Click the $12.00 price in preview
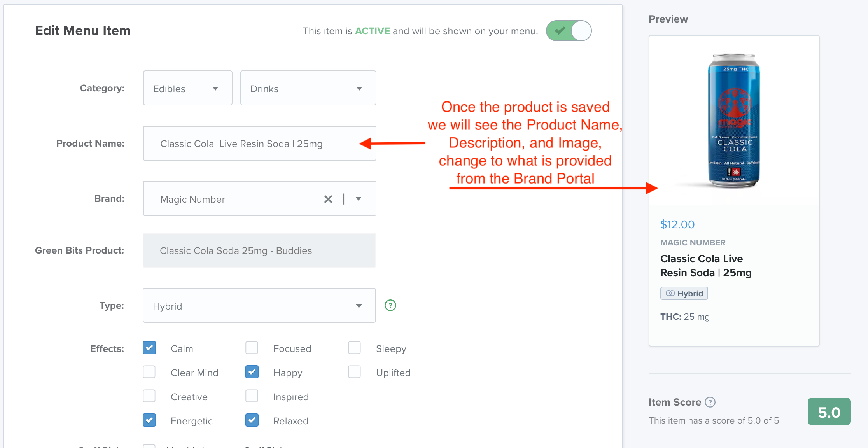868x448 pixels. pos(677,224)
